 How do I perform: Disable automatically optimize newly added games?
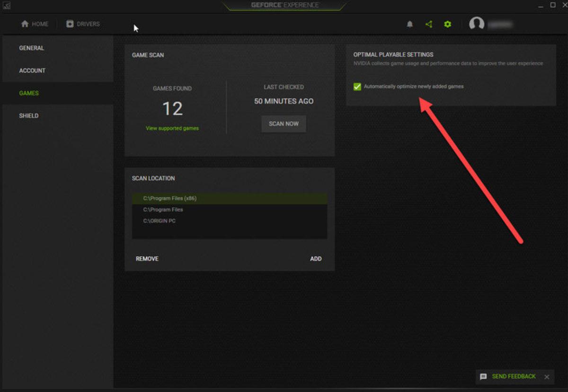[357, 86]
